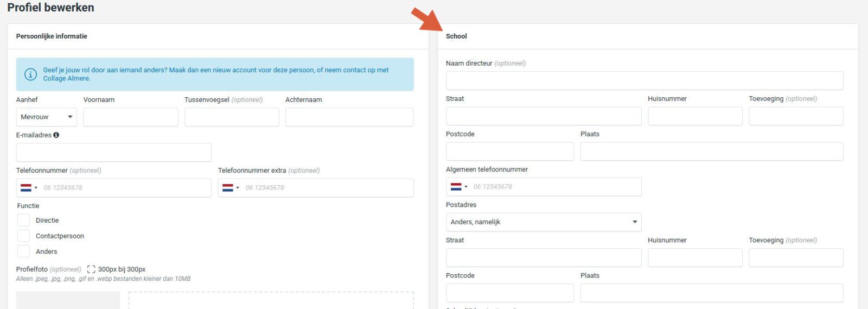Open the Aanhef dropdown showing Mevrouw

(47, 117)
